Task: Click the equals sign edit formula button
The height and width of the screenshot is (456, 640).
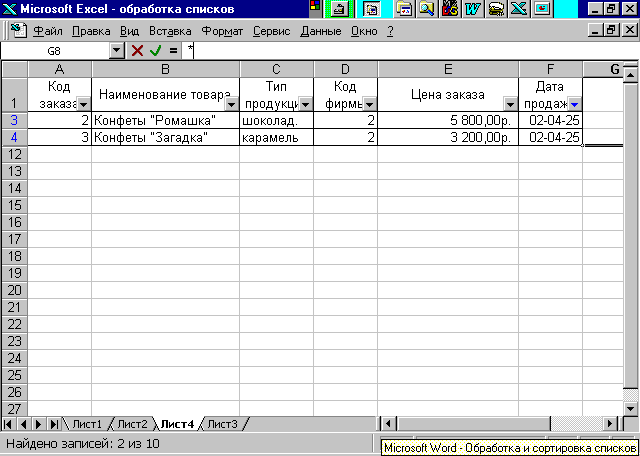Action: click(x=173, y=51)
